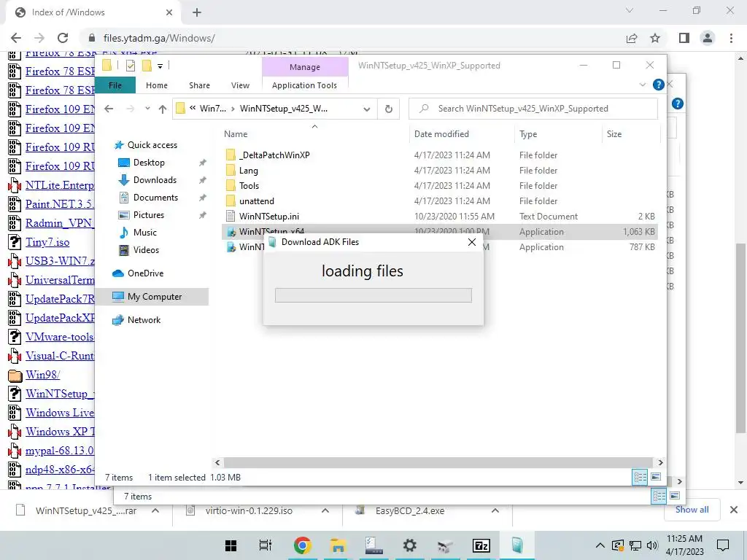
Task: Select the unattend folder
Action: [256, 201]
